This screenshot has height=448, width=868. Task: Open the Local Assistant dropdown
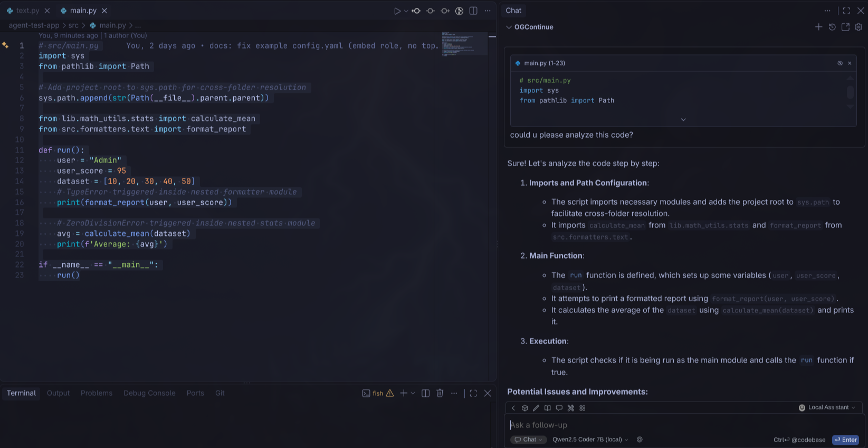(827, 407)
